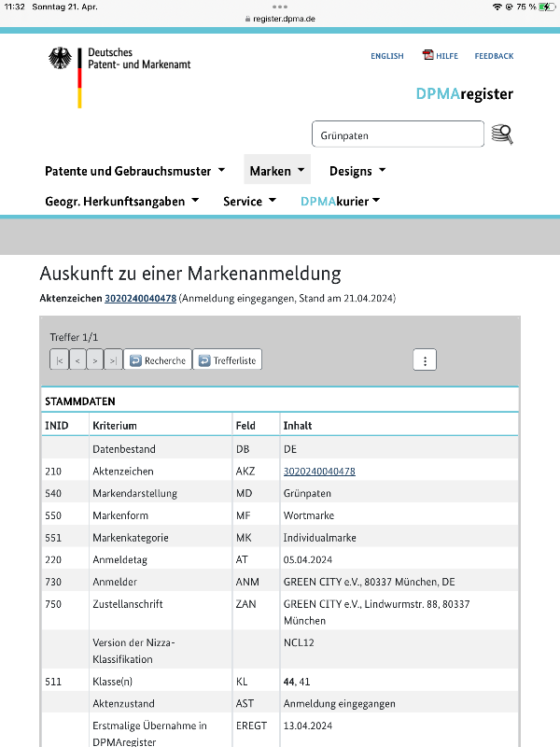The height and width of the screenshot is (747, 560).
Task: Go to the last hit button
Action: [113, 359]
